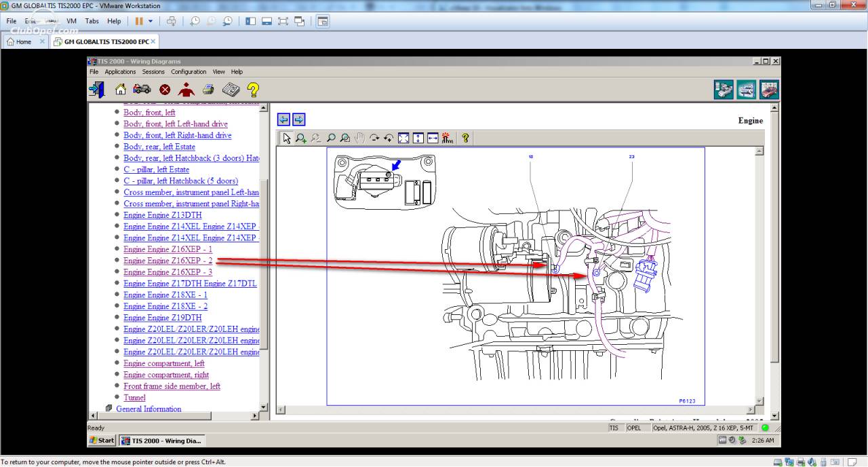Select the zoom window magnifier tool
The image size is (868, 467).
(345, 138)
